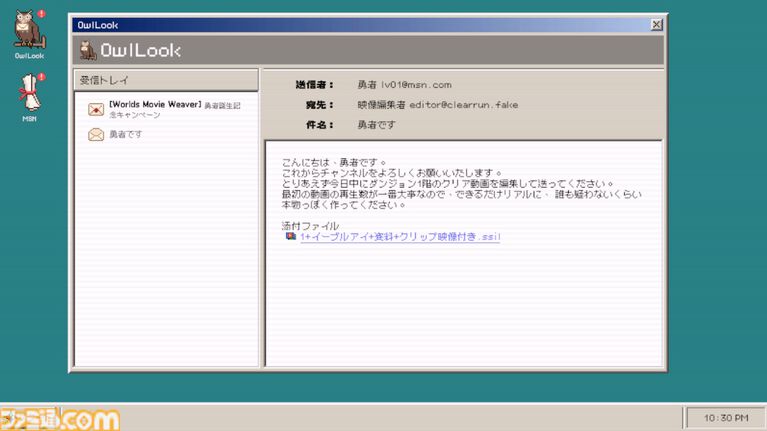Click the red notification badge on OwlLook icon
Image resolution: width=767 pixels, height=431 pixels.
(41, 13)
